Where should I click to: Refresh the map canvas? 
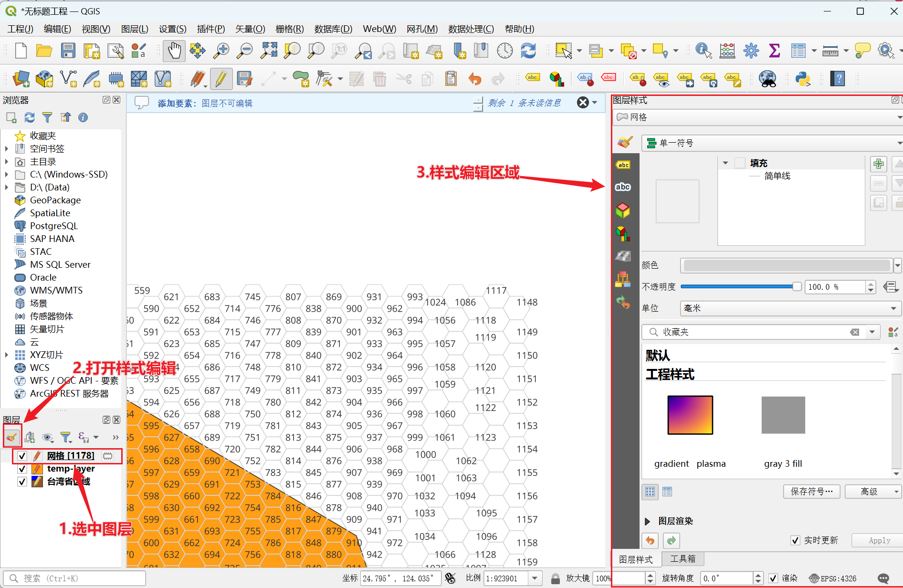click(x=528, y=51)
